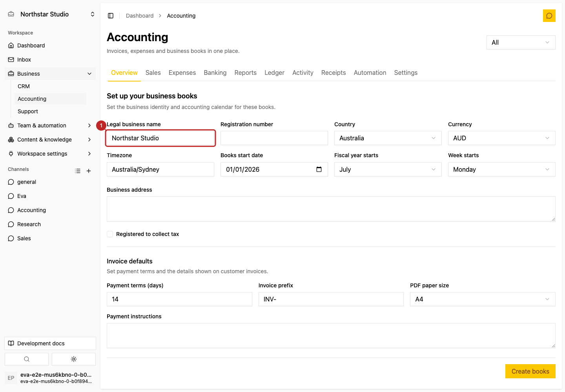Open the All filter dropdown
The width and height of the screenshot is (565, 392).
pyautogui.click(x=521, y=42)
